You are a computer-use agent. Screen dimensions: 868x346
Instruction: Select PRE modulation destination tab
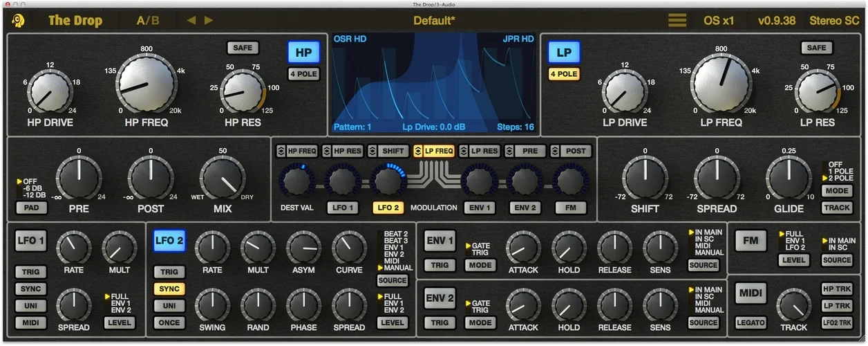(525, 151)
